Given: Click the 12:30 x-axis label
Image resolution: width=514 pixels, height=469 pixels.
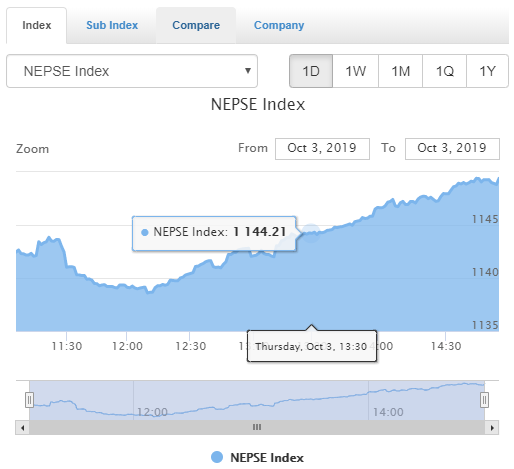Looking at the screenshot, I should coord(191,346).
